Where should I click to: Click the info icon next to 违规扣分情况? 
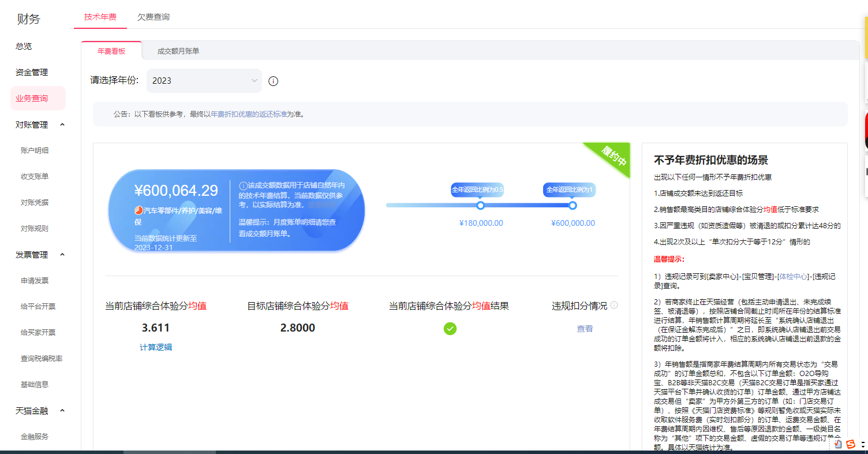pos(614,305)
